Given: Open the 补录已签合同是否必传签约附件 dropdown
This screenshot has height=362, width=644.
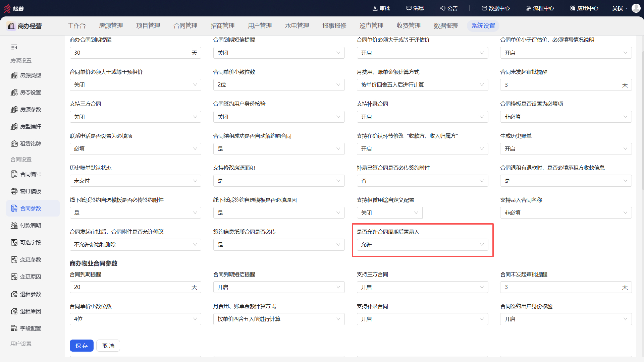Looking at the screenshot, I should [x=422, y=181].
